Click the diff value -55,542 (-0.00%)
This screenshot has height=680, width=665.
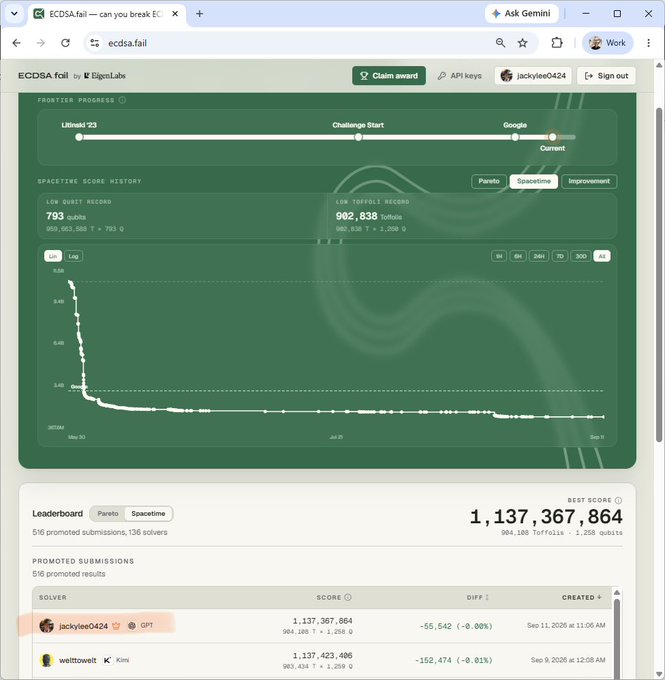456,626
